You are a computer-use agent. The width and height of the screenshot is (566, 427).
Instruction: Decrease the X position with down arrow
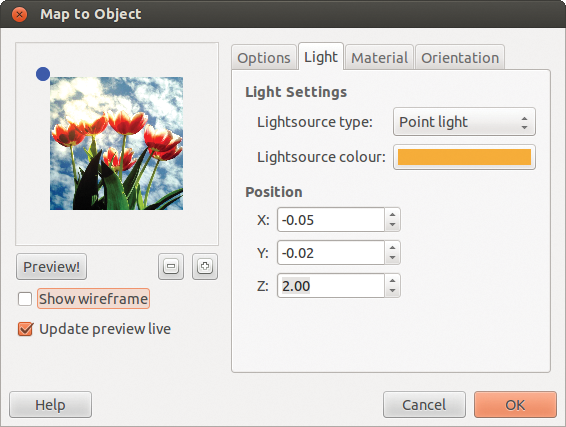click(x=392, y=225)
